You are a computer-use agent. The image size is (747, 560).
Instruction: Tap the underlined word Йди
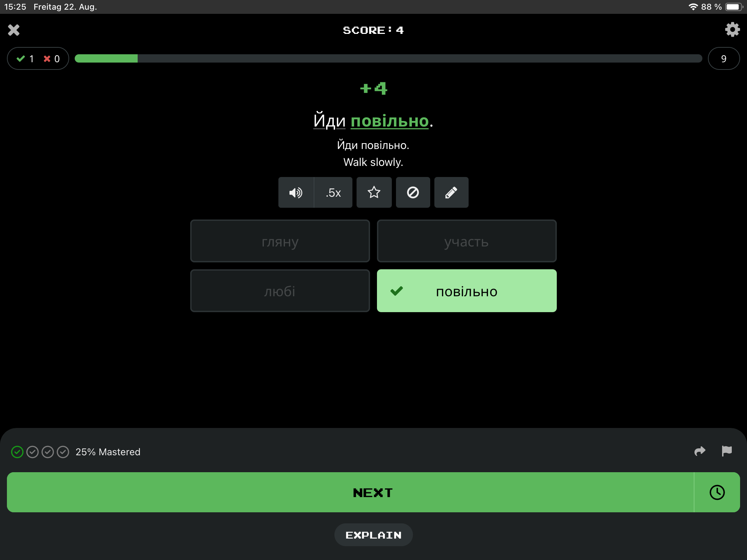tap(329, 121)
